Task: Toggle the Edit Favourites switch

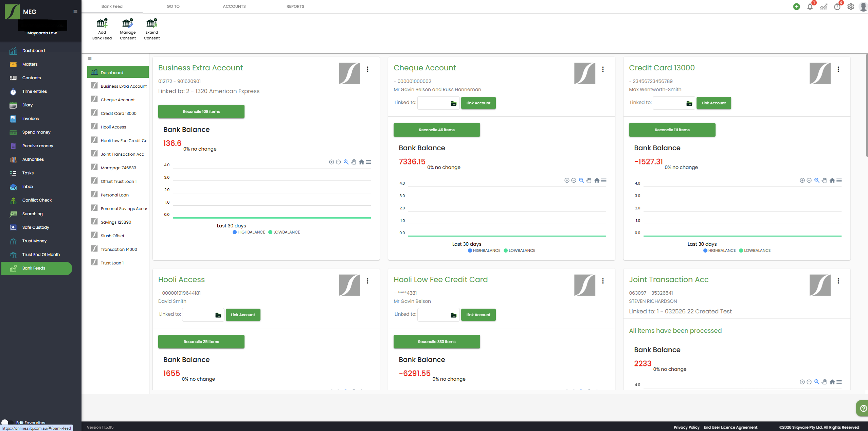Action: click(7, 423)
